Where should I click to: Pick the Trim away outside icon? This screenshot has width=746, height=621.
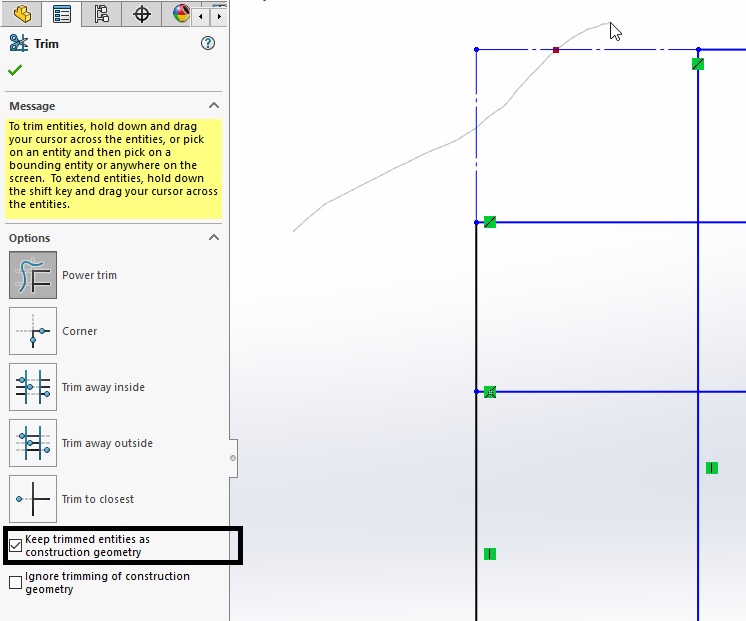tap(33, 443)
